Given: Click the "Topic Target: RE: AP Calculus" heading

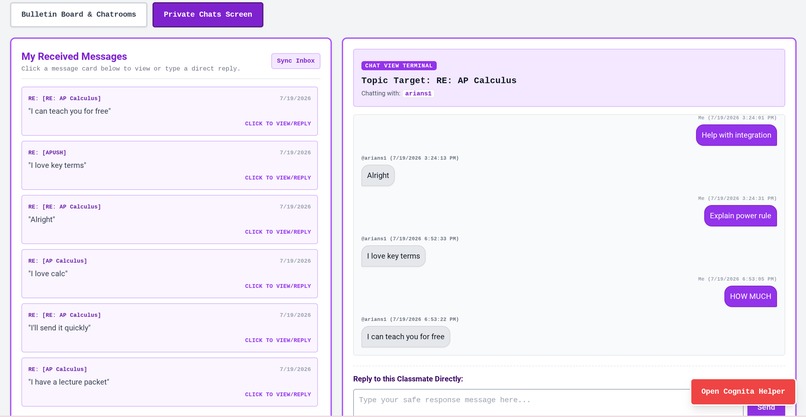Looking at the screenshot, I should [439, 80].
